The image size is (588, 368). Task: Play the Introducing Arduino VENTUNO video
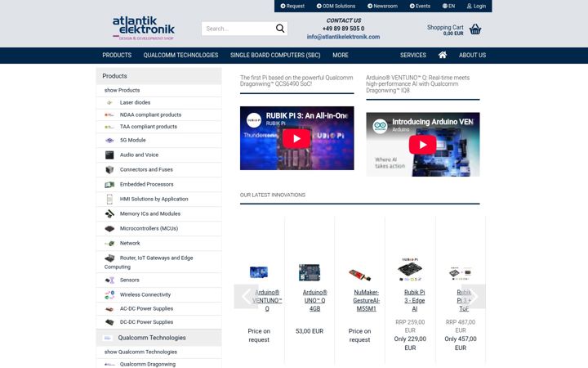(x=423, y=145)
